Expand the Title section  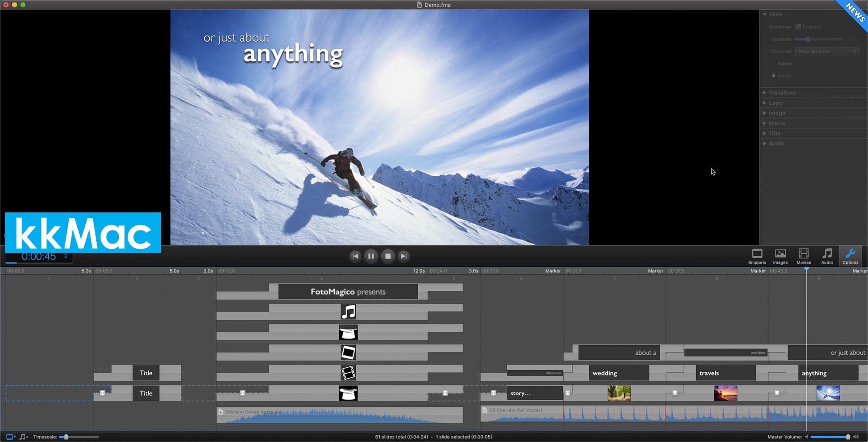click(x=765, y=133)
